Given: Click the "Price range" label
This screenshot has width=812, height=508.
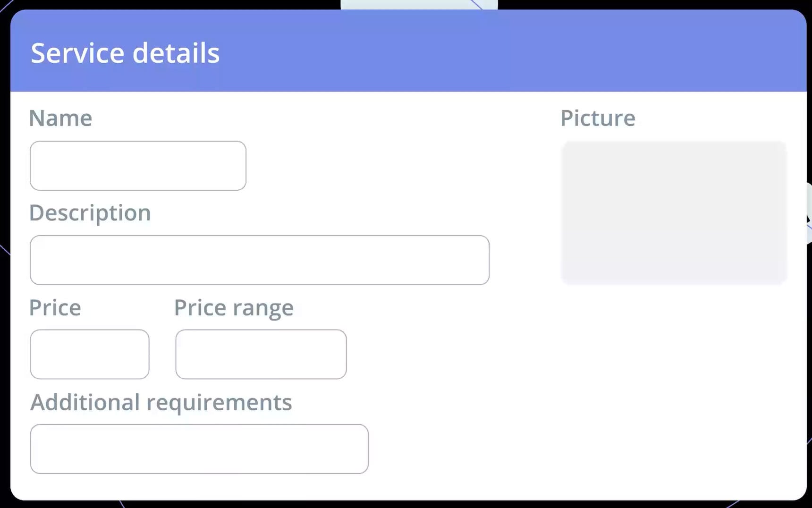Looking at the screenshot, I should 234,308.
